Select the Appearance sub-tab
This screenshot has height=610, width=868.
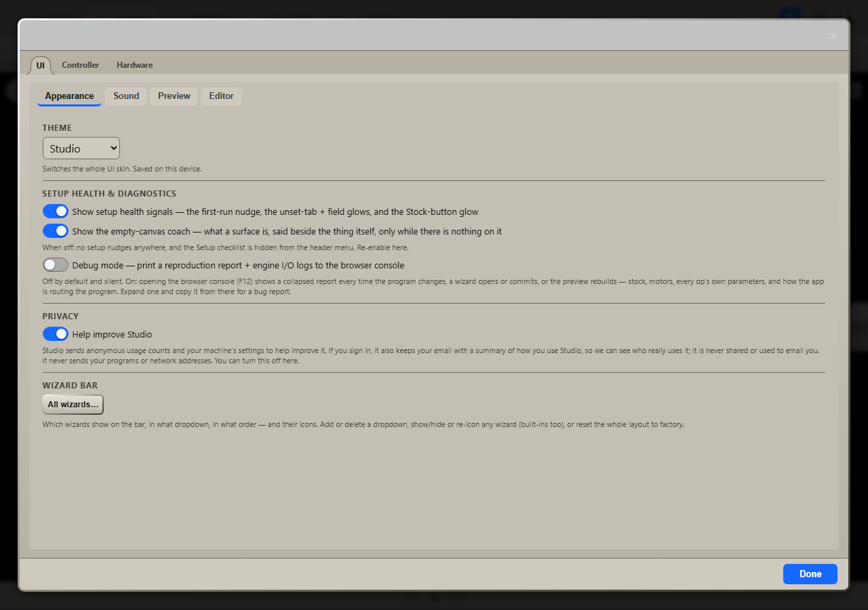69,96
